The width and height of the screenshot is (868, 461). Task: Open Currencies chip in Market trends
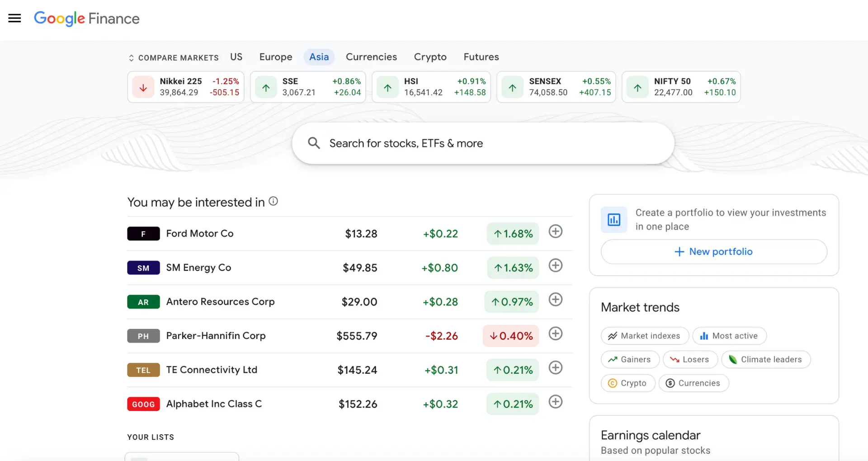[x=693, y=383]
